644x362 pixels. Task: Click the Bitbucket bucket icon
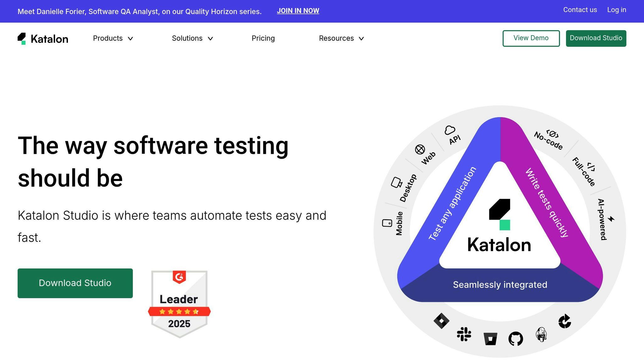[490, 339]
